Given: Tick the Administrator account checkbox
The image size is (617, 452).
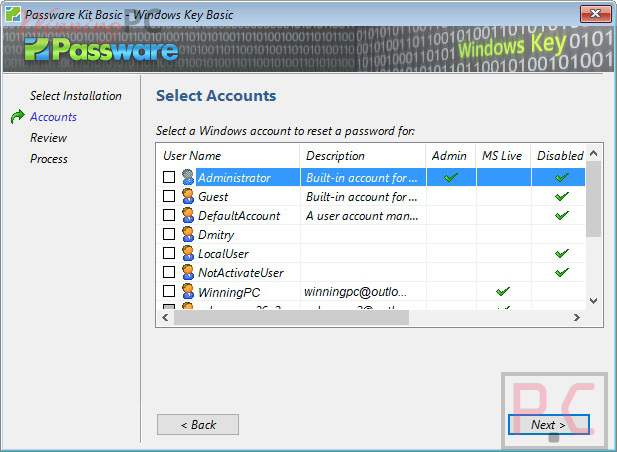Looking at the screenshot, I should [169, 177].
